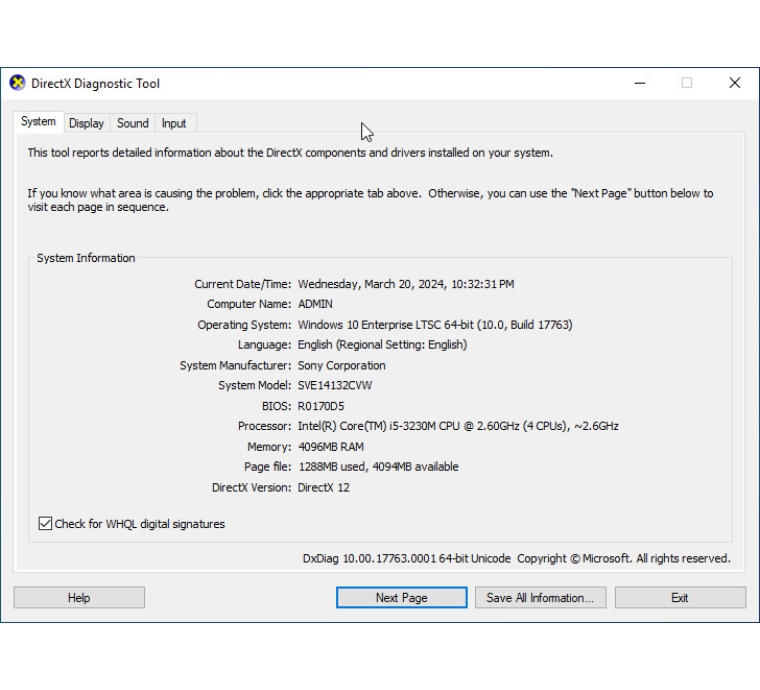Click the Language label
Viewport: 760px width, 690px height.
click(x=264, y=345)
